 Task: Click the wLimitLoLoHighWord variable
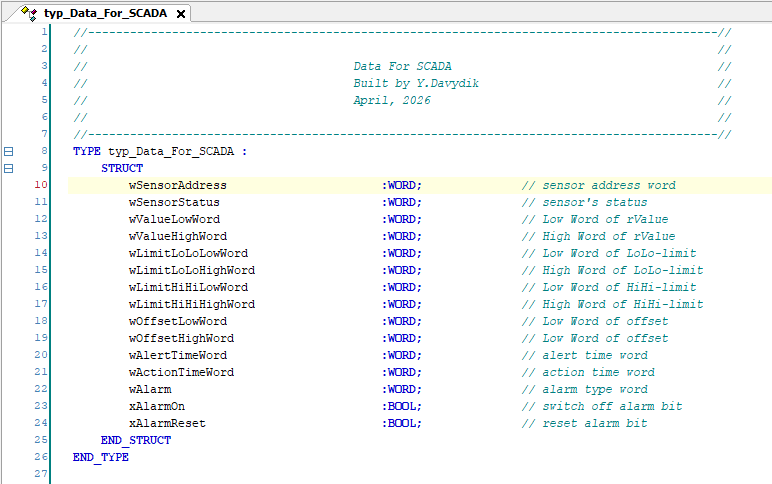192,270
